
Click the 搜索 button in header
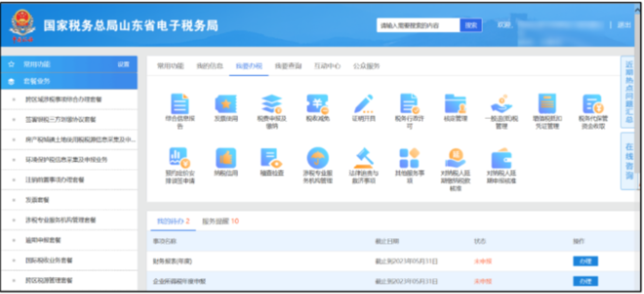click(x=470, y=25)
